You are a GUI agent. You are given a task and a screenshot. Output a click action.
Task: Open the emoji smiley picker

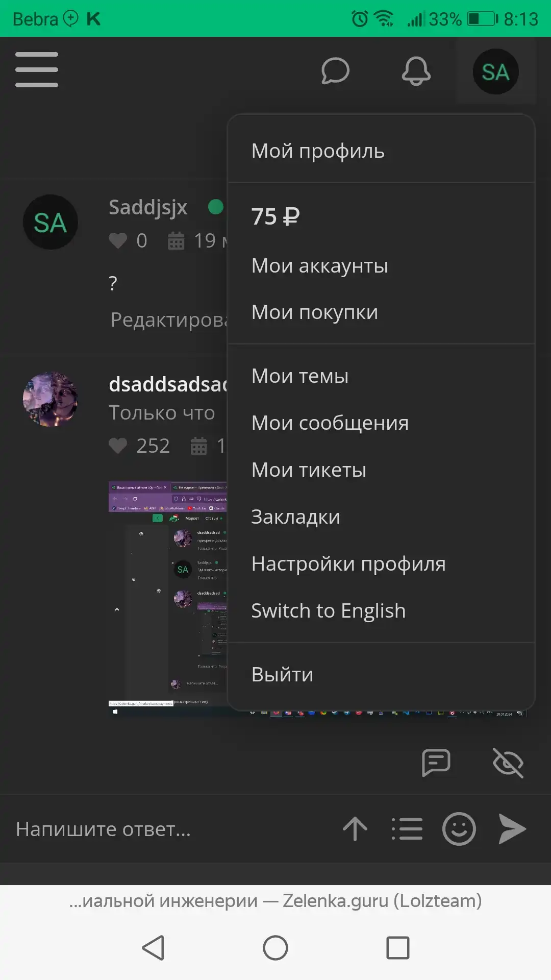point(459,829)
